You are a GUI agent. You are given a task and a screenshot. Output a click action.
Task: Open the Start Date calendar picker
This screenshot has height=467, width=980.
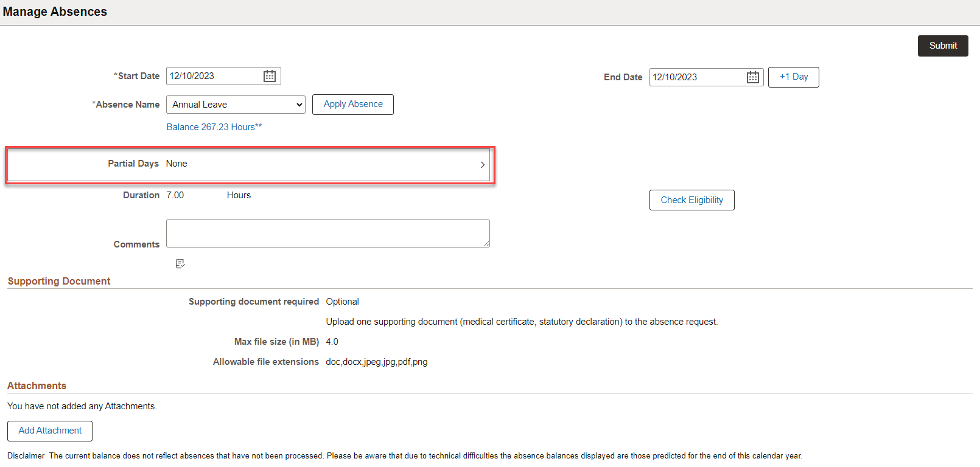(270, 76)
